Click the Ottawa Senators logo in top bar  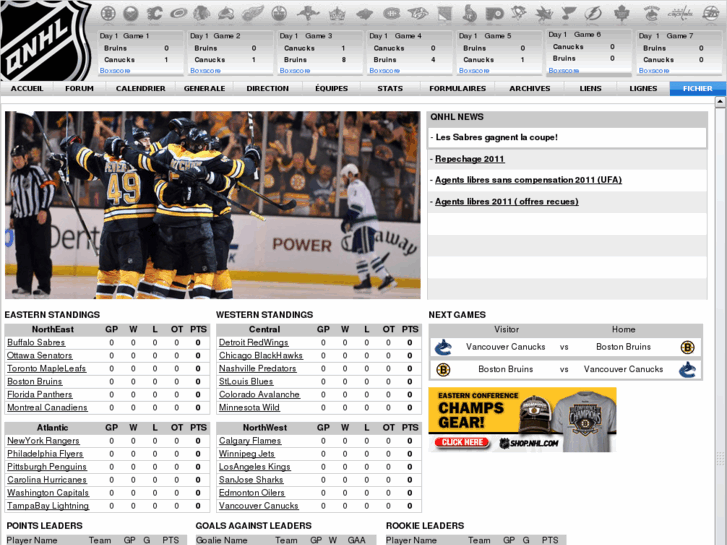click(470, 13)
